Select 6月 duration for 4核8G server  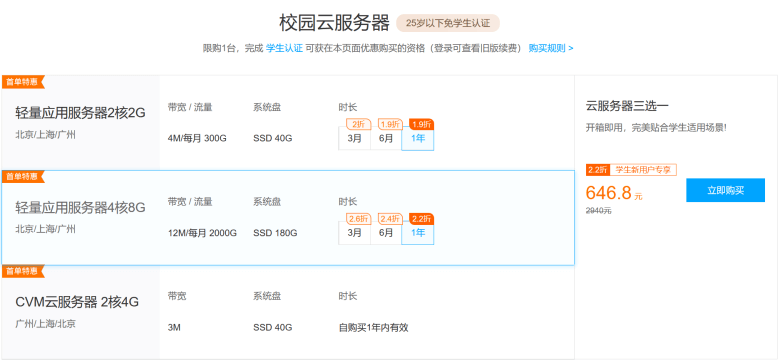[x=386, y=233]
